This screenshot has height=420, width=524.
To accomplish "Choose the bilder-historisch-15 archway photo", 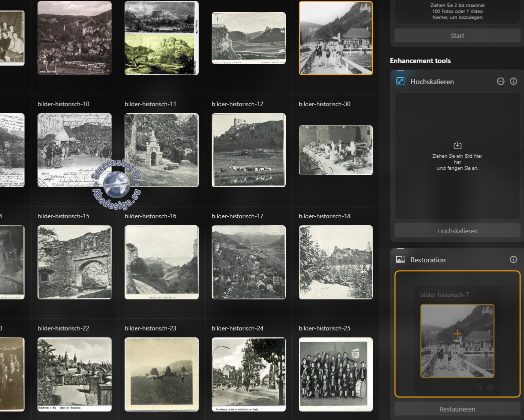I will click(75, 262).
